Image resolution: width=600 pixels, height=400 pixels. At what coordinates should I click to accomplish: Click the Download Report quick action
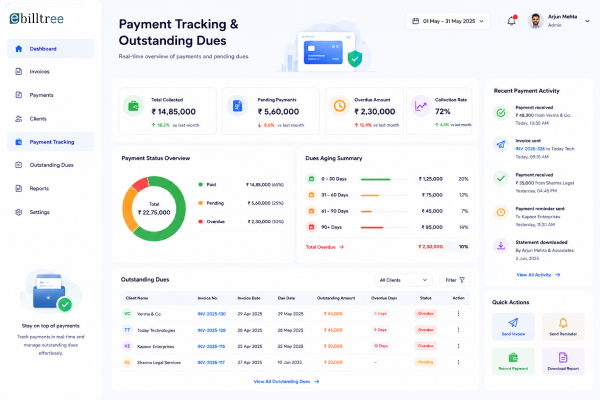[x=563, y=361]
